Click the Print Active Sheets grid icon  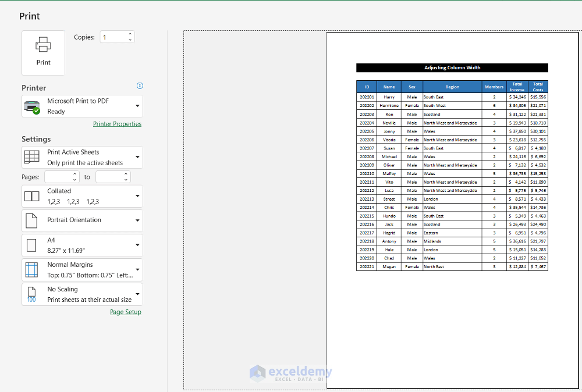coord(31,157)
